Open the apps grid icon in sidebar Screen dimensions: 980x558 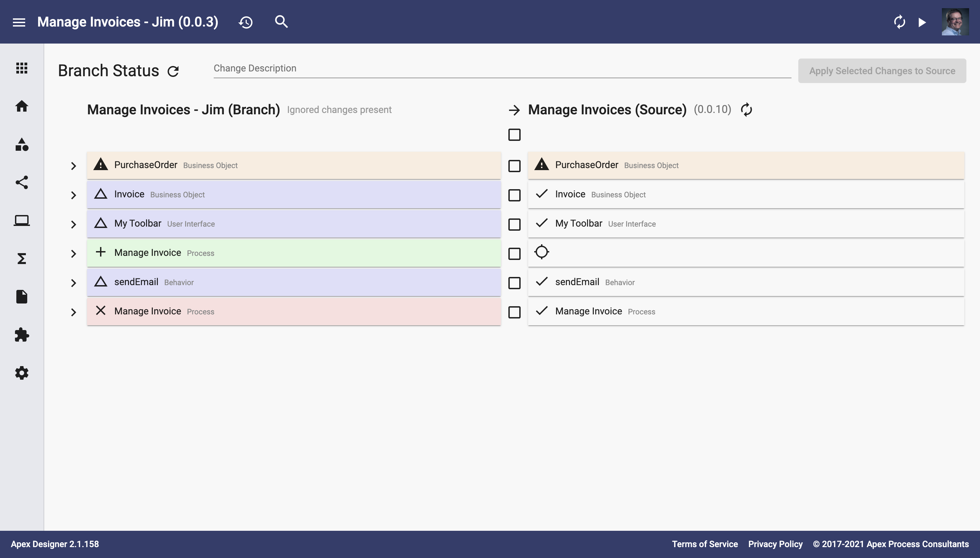pos(22,68)
